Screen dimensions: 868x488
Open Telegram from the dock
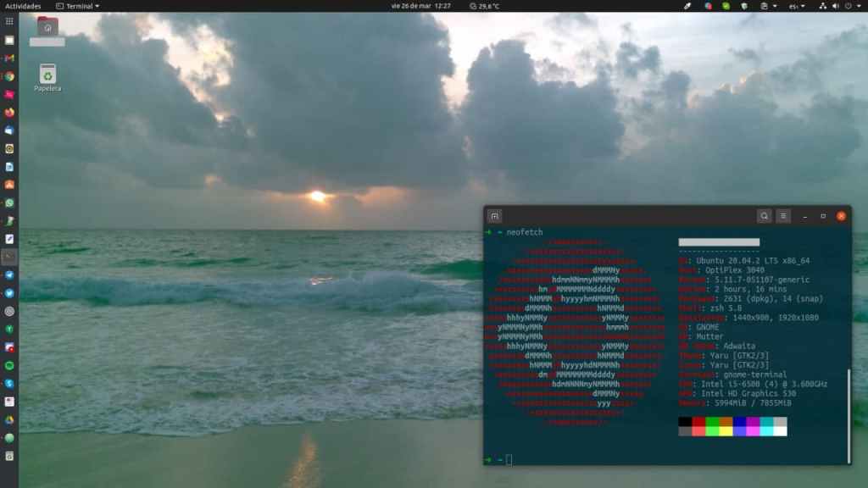(9, 275)
